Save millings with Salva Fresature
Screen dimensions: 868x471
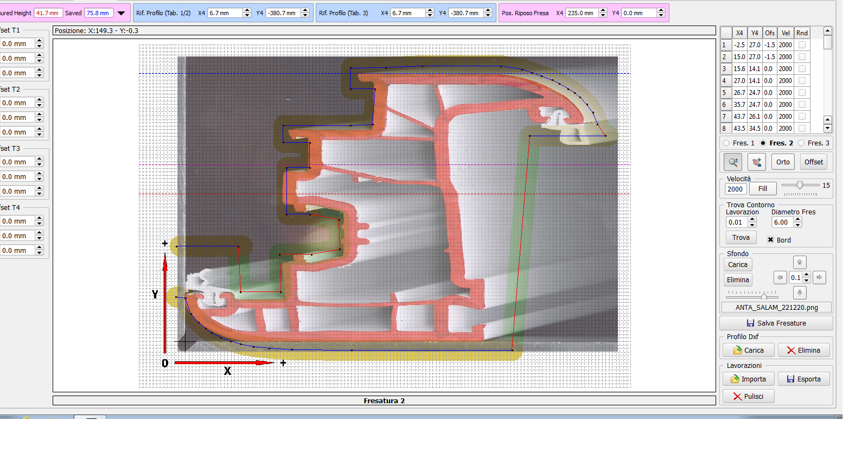tap(776, 323)
